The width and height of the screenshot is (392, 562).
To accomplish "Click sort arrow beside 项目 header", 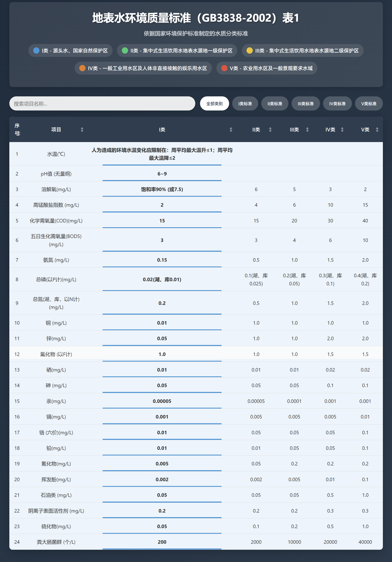I will click(x=82, y=129).
